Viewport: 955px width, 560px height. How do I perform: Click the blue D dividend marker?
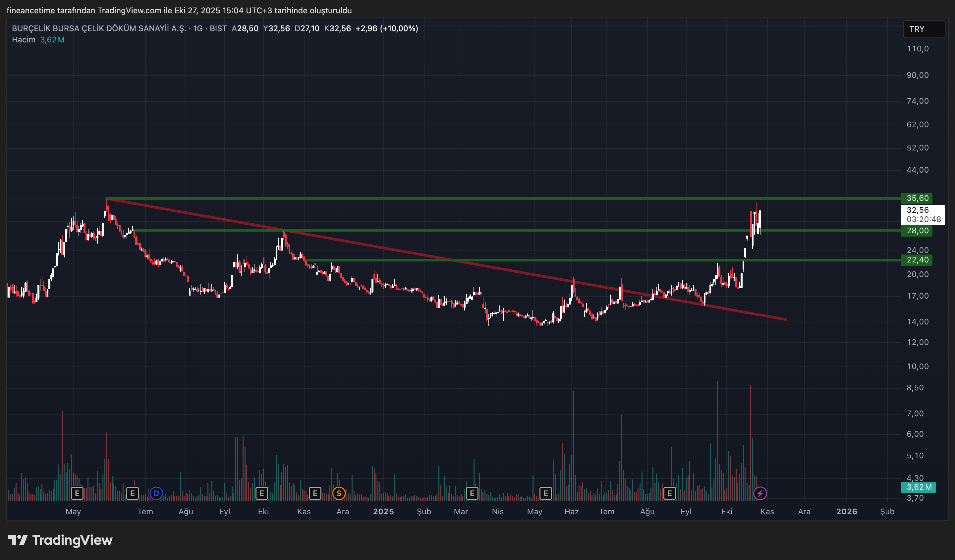(156, 493)
